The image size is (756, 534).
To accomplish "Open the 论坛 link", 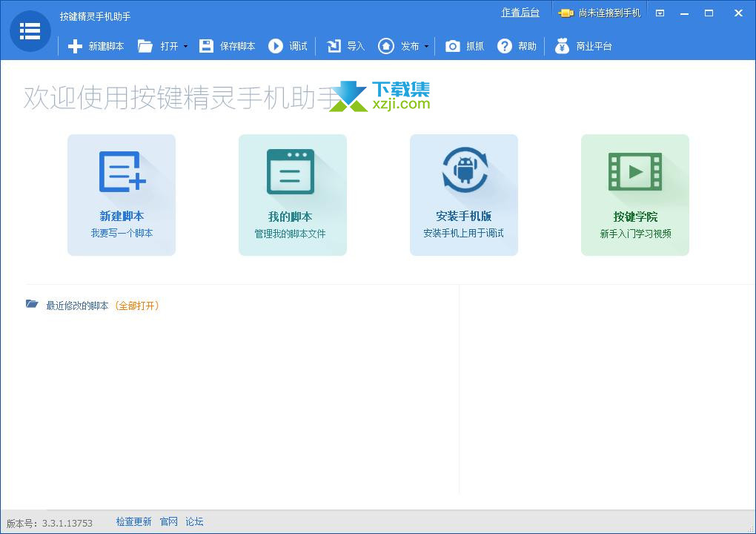I will [x=194, y=521].
